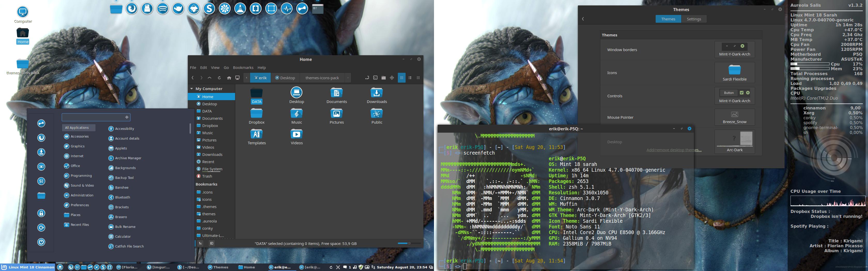Open Preferences category in menu

point(76,205)
